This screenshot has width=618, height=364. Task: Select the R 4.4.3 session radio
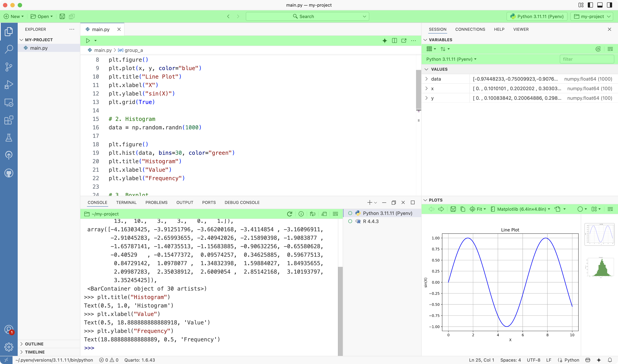350,221
